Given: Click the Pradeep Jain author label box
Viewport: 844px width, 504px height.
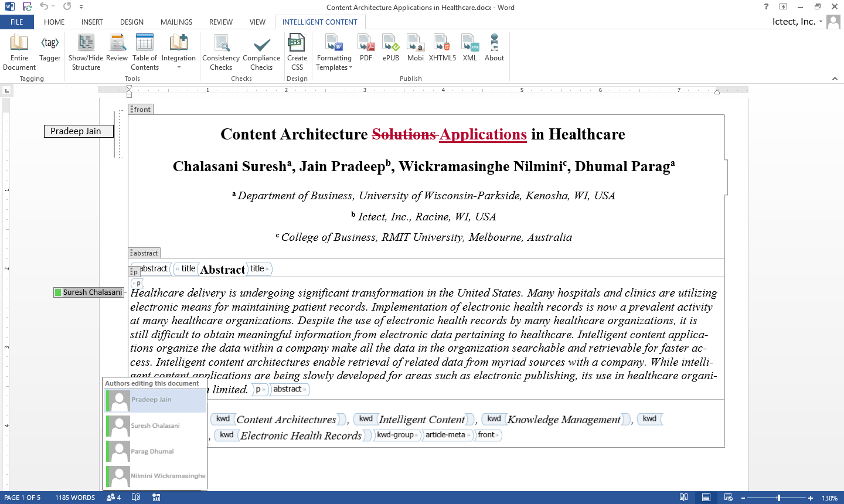Looking at the screenshot, I should [79, 131].
